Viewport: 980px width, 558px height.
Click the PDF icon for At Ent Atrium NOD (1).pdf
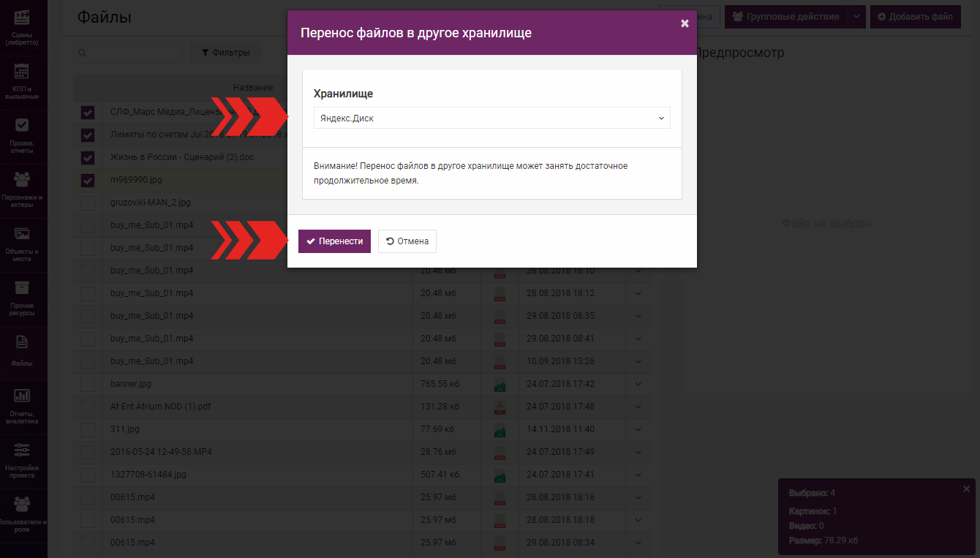[500, 407]
